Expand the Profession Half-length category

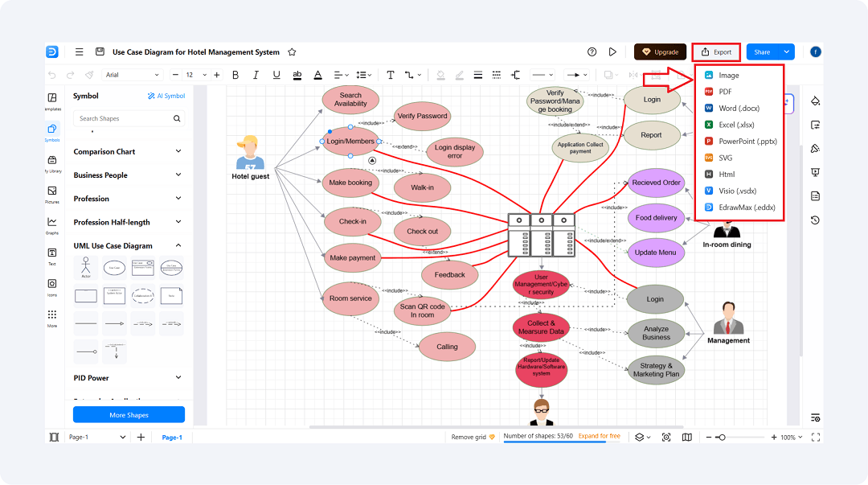click(x=128, y=222)
